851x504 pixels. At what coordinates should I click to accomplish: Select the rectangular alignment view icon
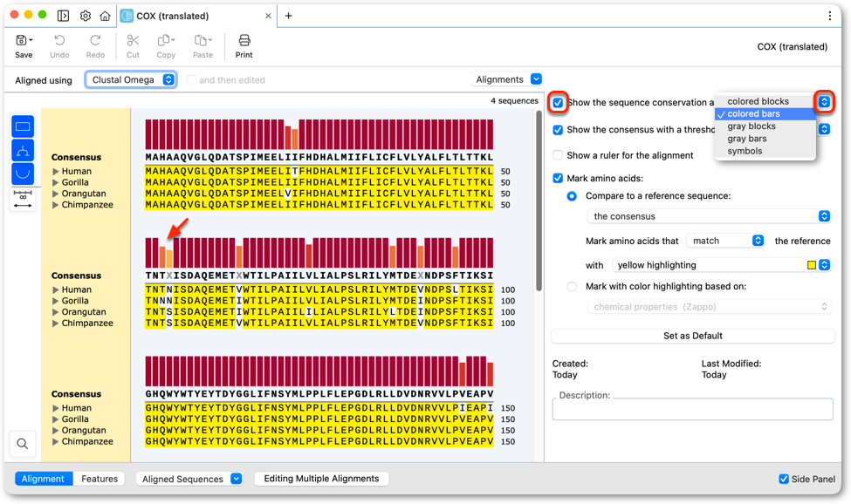23,126
